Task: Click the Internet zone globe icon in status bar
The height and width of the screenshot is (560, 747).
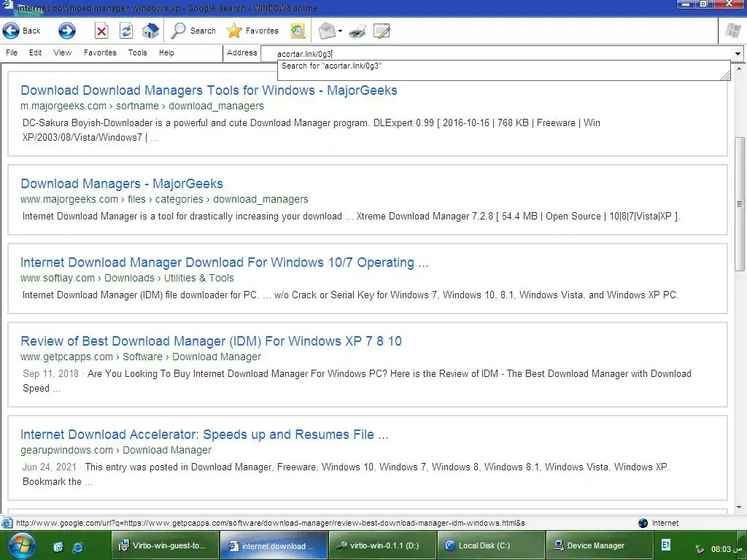Action: (643, 523)
